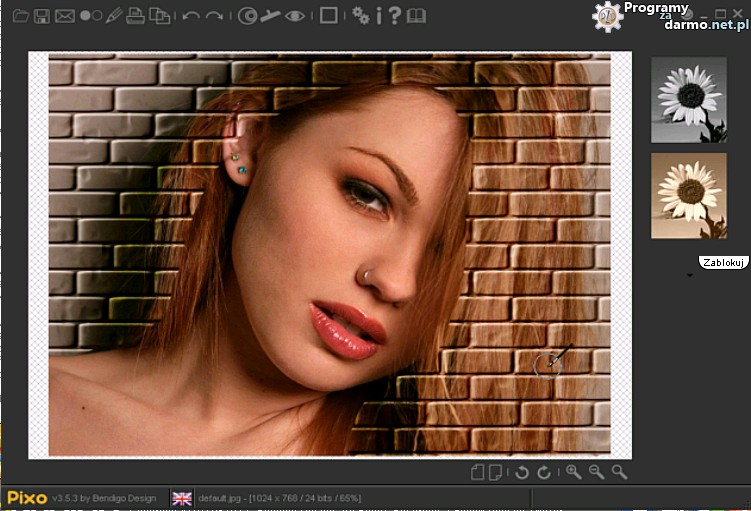Select the grayscale sunflower thumbnail
The image size is (751, 511).
[x=688, y=99]
